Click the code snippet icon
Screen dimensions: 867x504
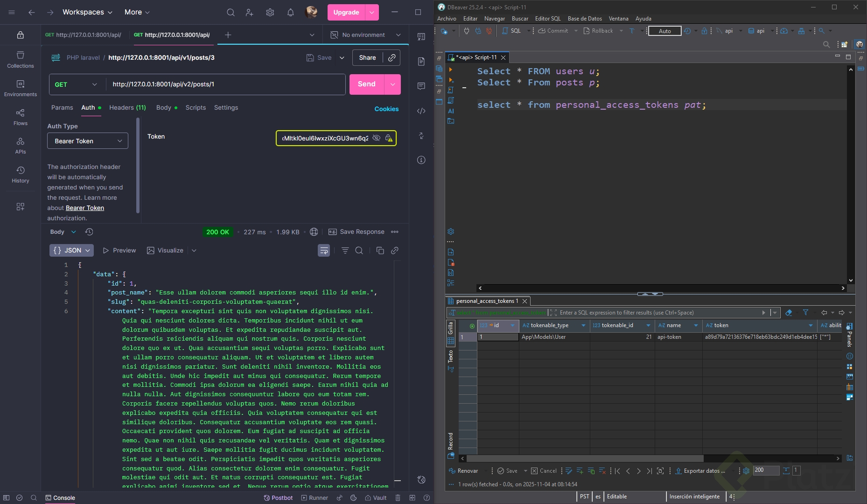[421, 111]
